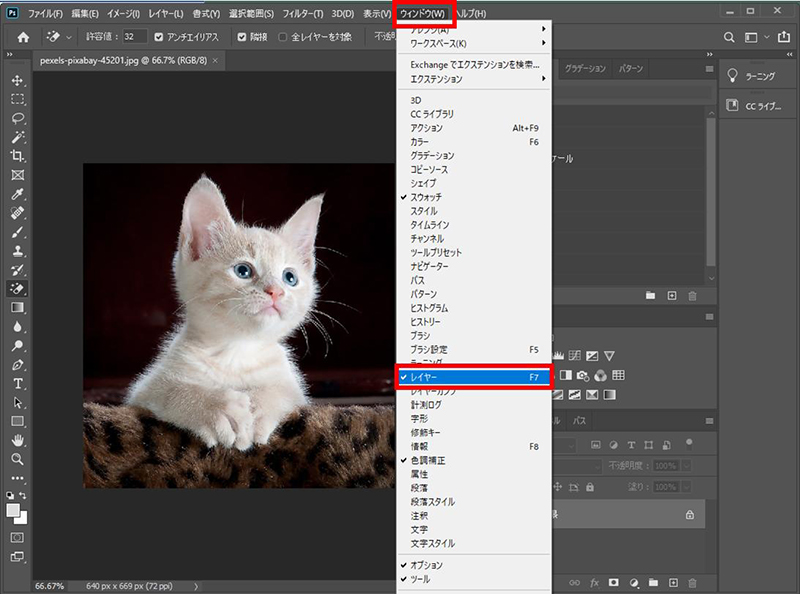The height and width of the screenshot is (594, 800).
Task: Toggle the アンチエイリアス checkbox
Action: [x=156, y=37]
